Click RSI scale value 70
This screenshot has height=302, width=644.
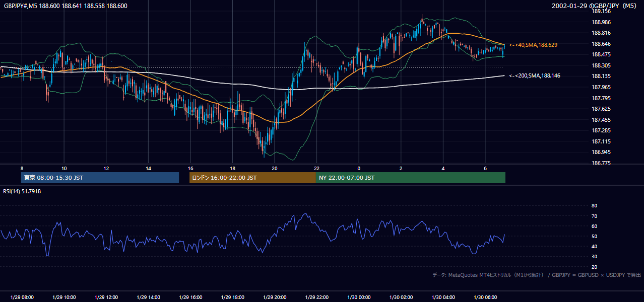pos(594,216)
